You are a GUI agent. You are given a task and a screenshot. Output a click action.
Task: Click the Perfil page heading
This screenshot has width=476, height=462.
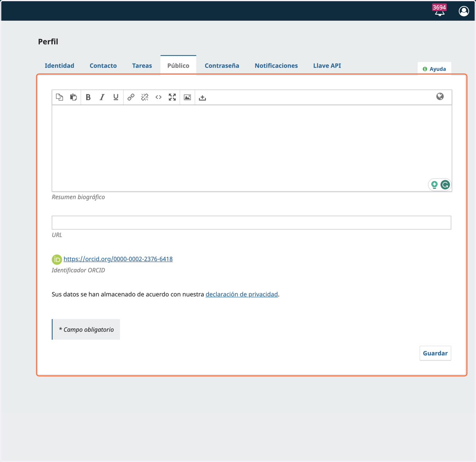(x=48, y=42)
